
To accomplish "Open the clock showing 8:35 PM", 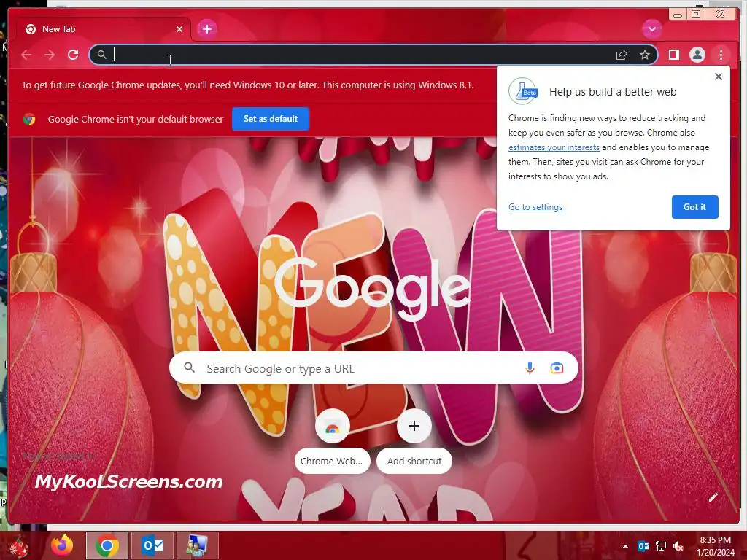I will 715,546.
